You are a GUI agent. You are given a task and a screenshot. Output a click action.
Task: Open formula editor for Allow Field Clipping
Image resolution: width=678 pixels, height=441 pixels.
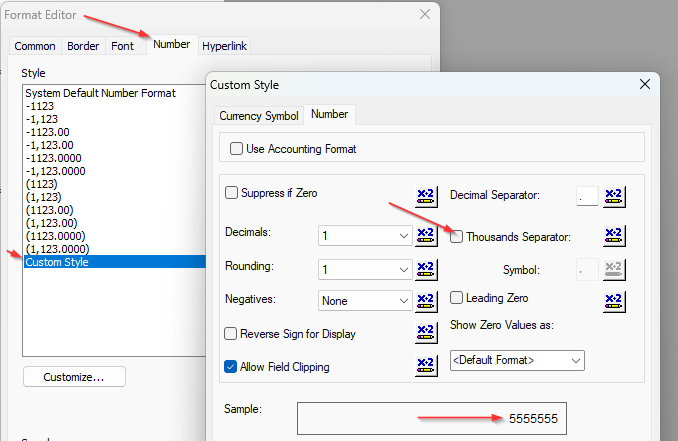(426, 366)
